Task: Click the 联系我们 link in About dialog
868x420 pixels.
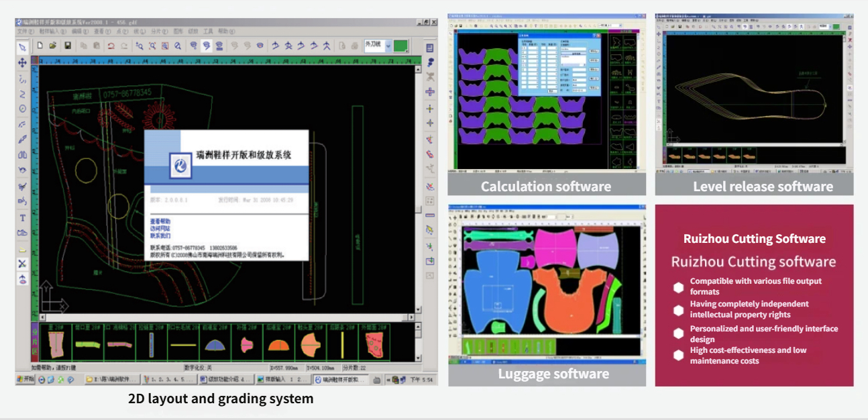Action: click(x=160, y=236)
